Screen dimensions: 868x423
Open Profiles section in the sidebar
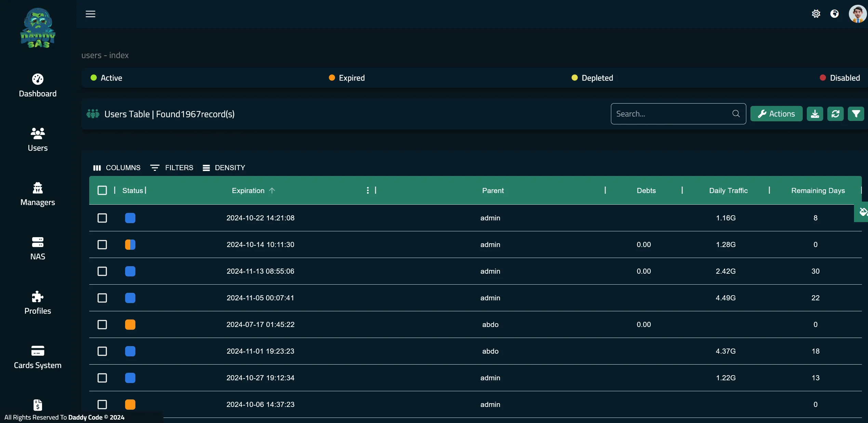[38, 303]
